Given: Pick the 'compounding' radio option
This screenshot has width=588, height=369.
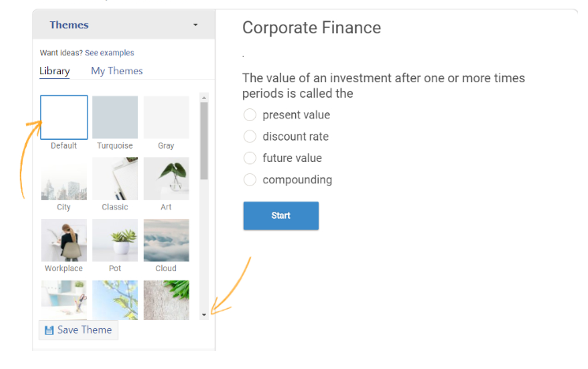Looking at the screenshot, I should click(250, 179).
